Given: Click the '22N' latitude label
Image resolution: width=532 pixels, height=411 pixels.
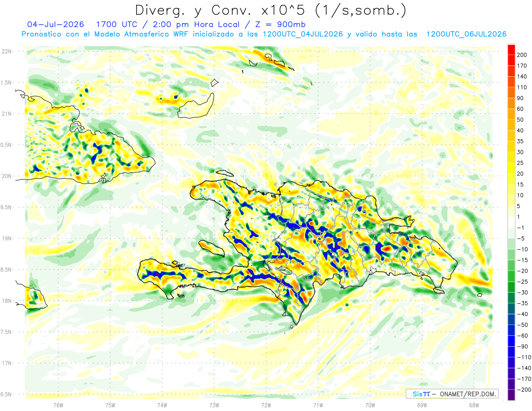Looking at the screenshot, I should coord(7,51).
